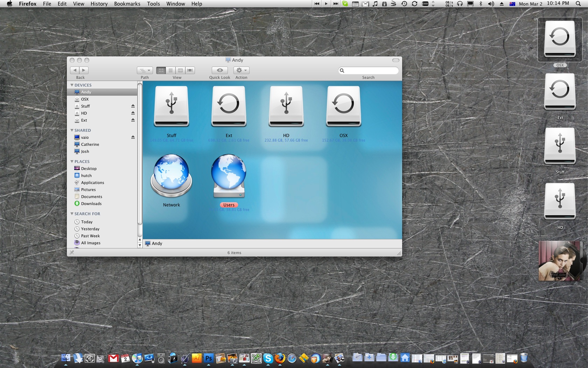Open Firefox from the dock
The height and width of the screenshot is (368, 588).
click(280, 358)
